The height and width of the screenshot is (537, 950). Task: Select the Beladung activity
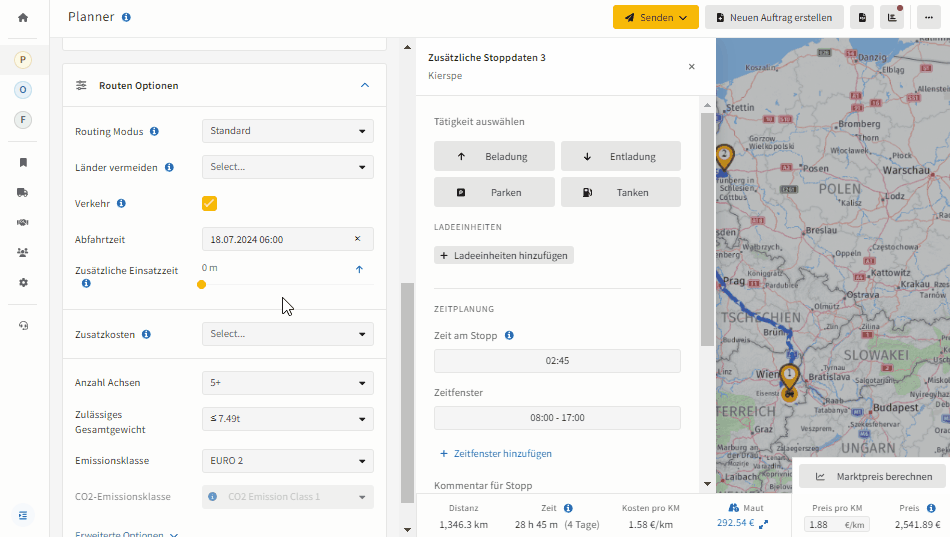click(x=494, y=156)
